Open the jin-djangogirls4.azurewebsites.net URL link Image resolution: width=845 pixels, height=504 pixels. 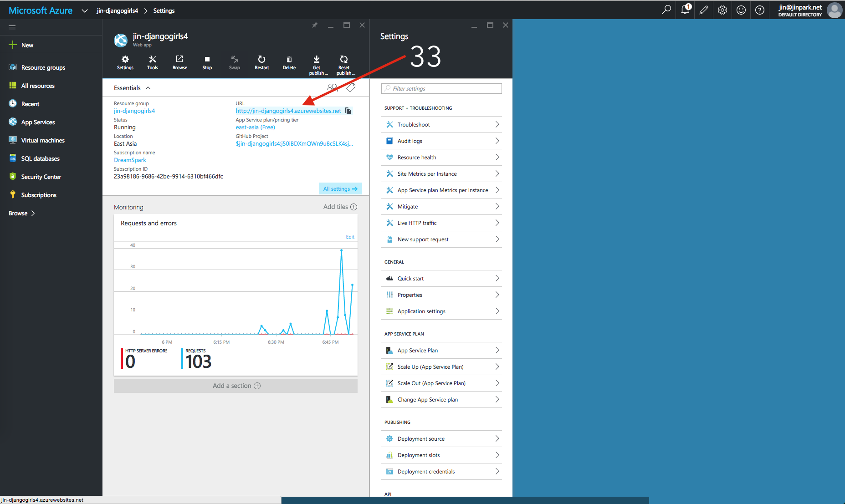coord(288,111)
